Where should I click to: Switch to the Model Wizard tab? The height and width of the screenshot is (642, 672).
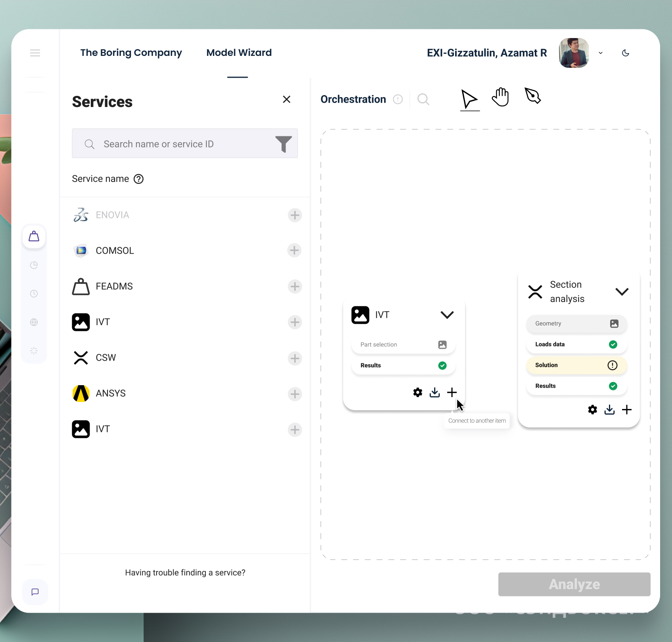coord(239,53)
